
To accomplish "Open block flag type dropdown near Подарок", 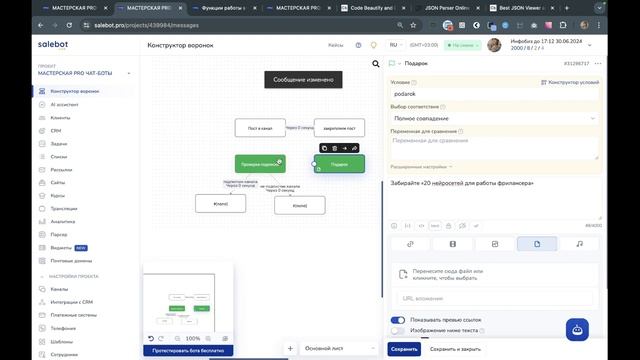I will (395, 64).
